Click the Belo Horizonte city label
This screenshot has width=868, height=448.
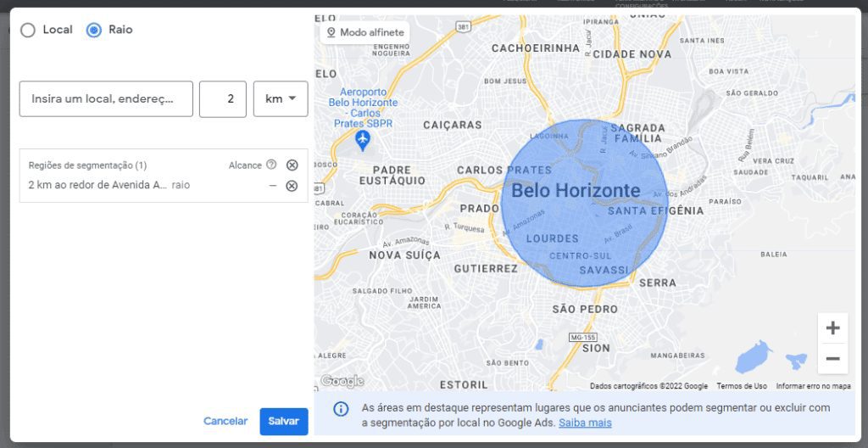[x=576, y=191]
